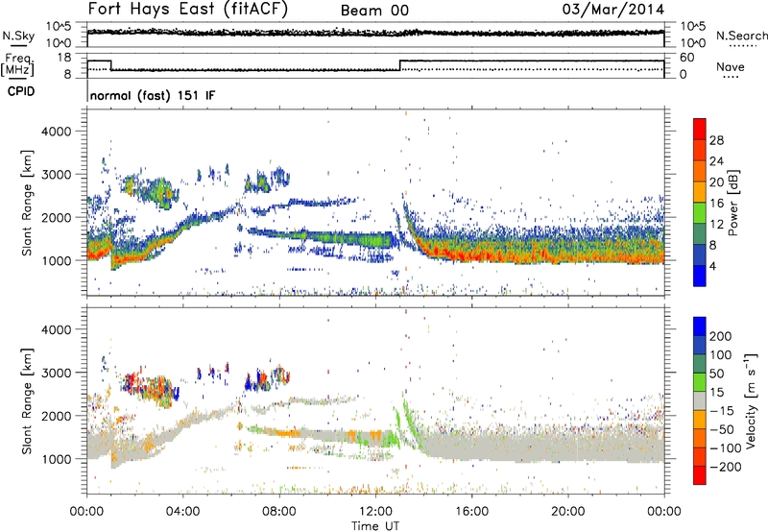
Task: Click the 'Freq. [MHz]' axis label
Action: (x=17, y=64)
